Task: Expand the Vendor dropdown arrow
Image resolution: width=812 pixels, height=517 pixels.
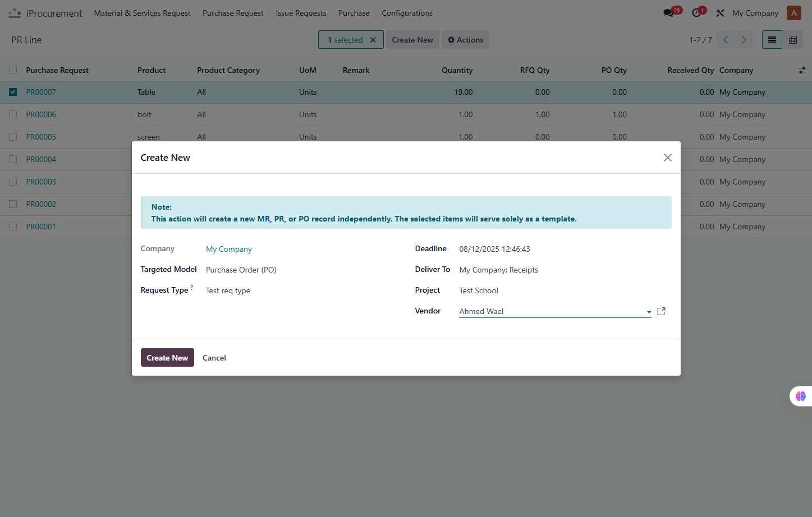Action: coord(649,312)
